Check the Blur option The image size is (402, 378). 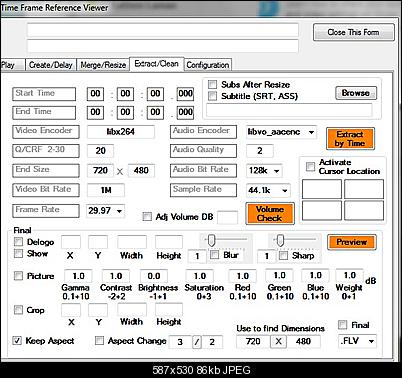click(214, 255)
